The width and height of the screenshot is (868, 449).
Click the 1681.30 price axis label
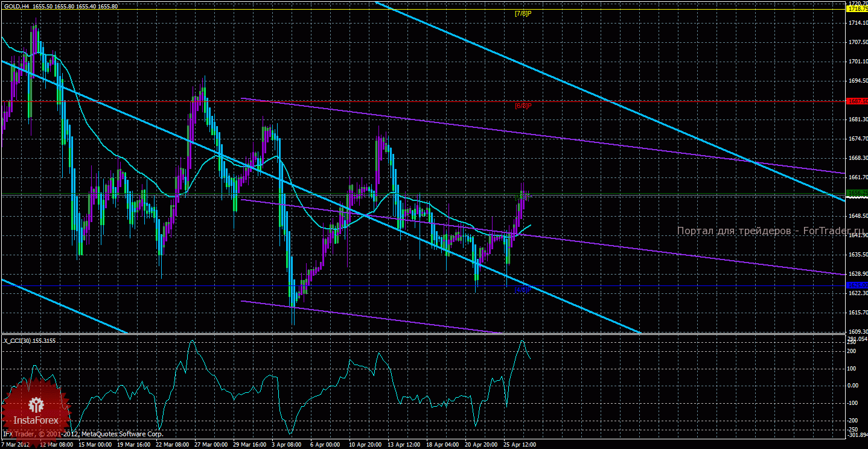pyautogui.click(x=857, y=119)
